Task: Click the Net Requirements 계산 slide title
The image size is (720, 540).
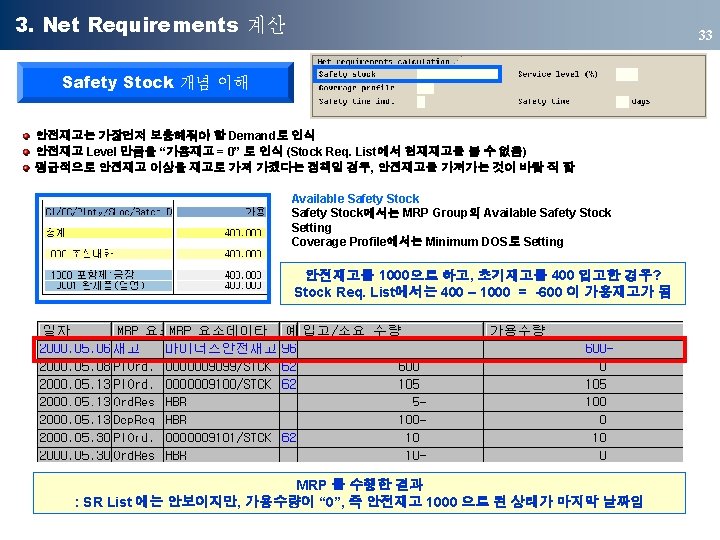Action: coord(150,25)
